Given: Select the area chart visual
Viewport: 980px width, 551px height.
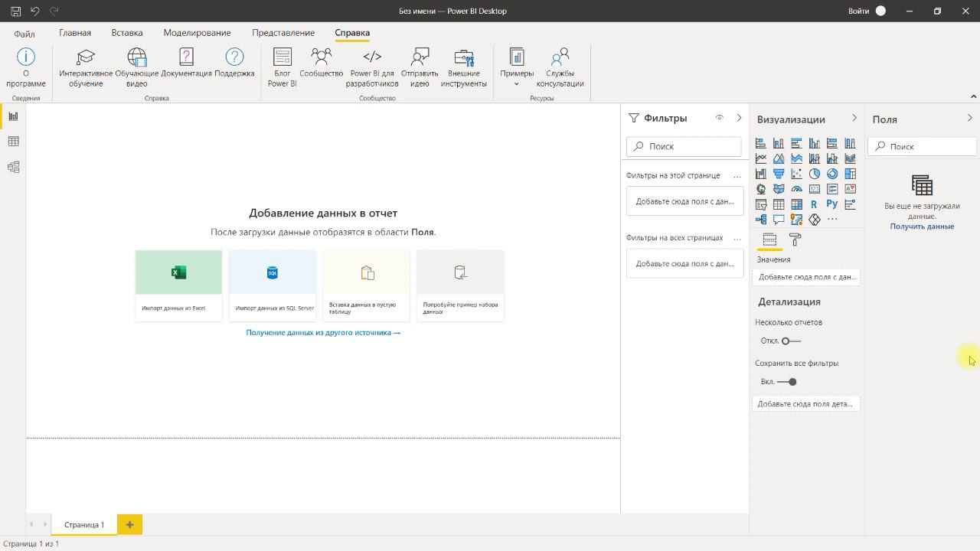Looking at the screenshot, I should coord(779,158).
